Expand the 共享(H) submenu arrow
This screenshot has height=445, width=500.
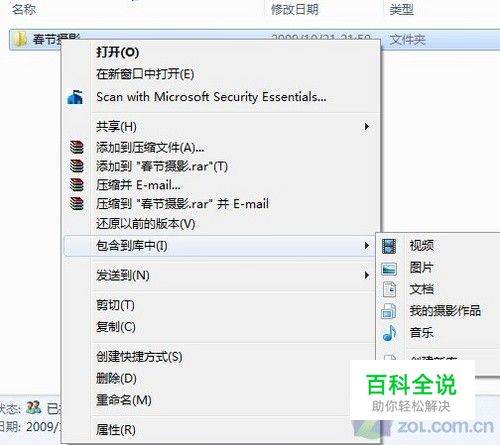click(x=367, y=126)
